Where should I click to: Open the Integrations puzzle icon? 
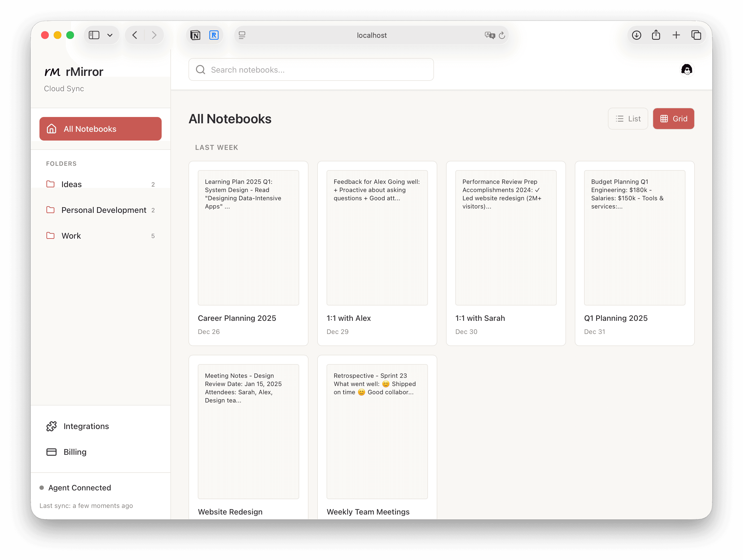[x=52, y=426]
